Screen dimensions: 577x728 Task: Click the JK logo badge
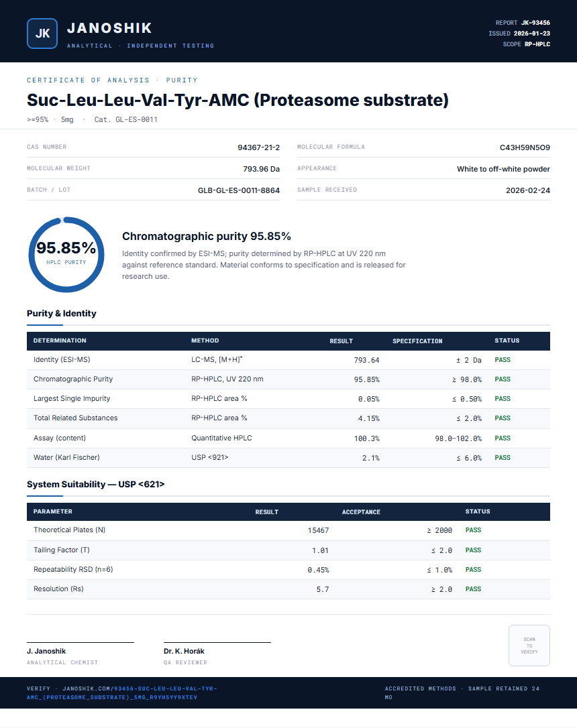(42, 34)
